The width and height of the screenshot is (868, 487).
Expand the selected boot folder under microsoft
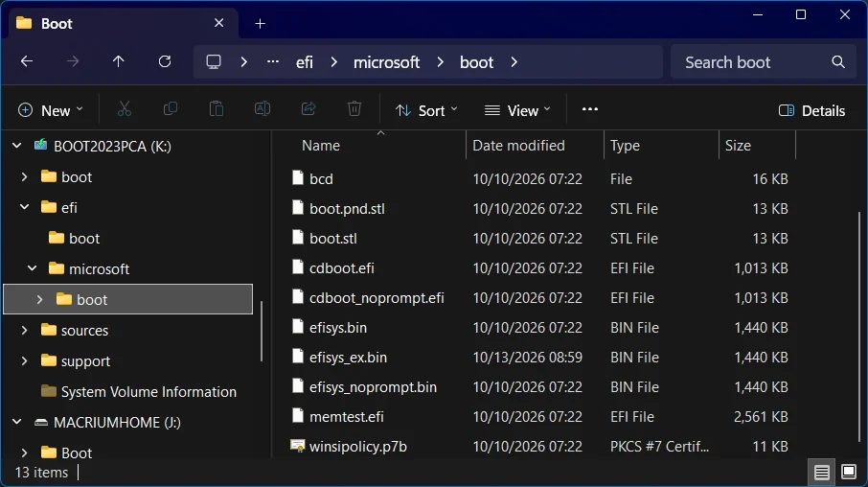click(40, 299)
